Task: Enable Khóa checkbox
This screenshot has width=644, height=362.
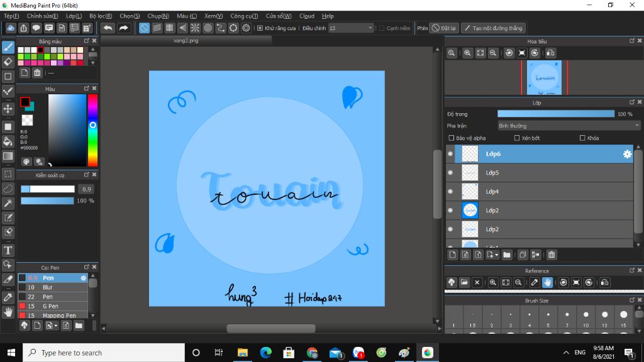Action: (582, 138)
